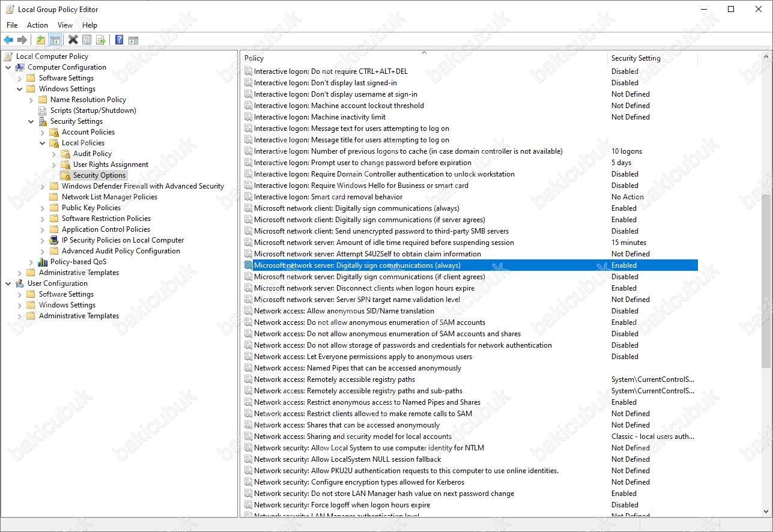773x532 pixels.
Task: Click the Export List toolbar icon
Action: tap(101, 40)
